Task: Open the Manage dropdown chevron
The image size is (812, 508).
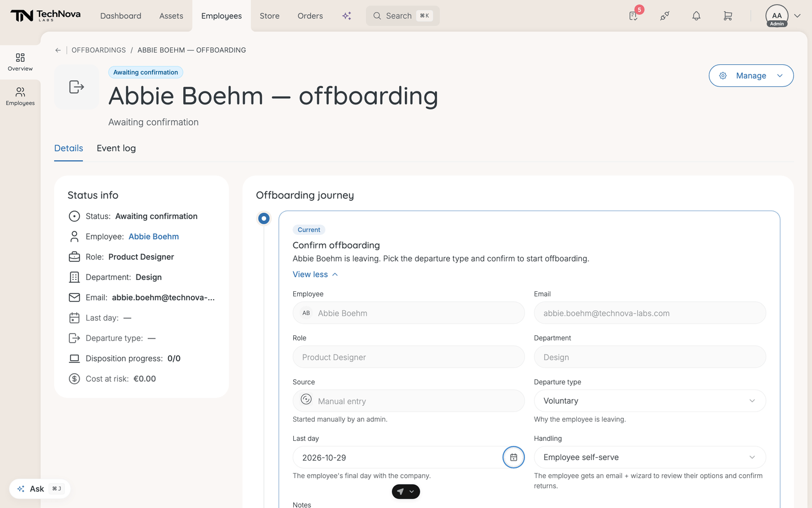Action: coord(780,76)
